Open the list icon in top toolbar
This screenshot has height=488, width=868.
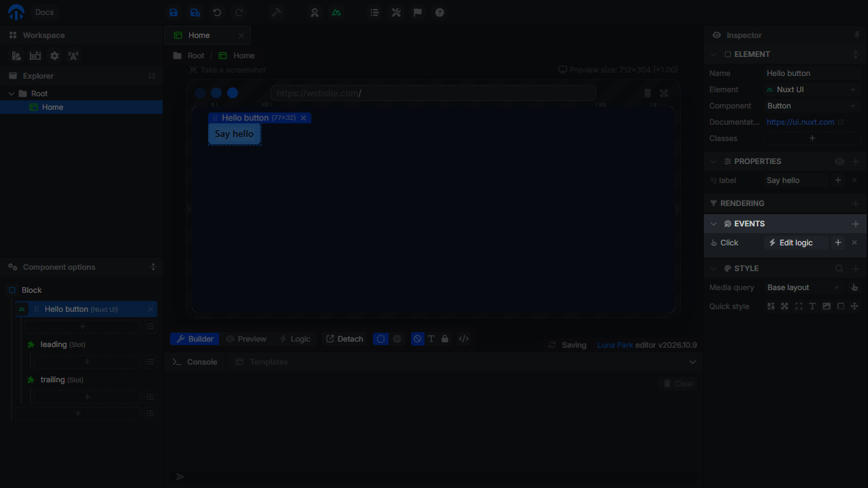pos(374,12)
